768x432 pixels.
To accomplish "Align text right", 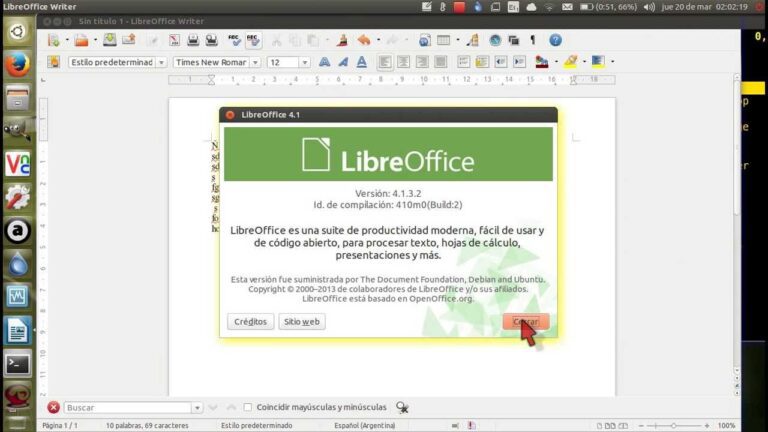I will (422, 62).
